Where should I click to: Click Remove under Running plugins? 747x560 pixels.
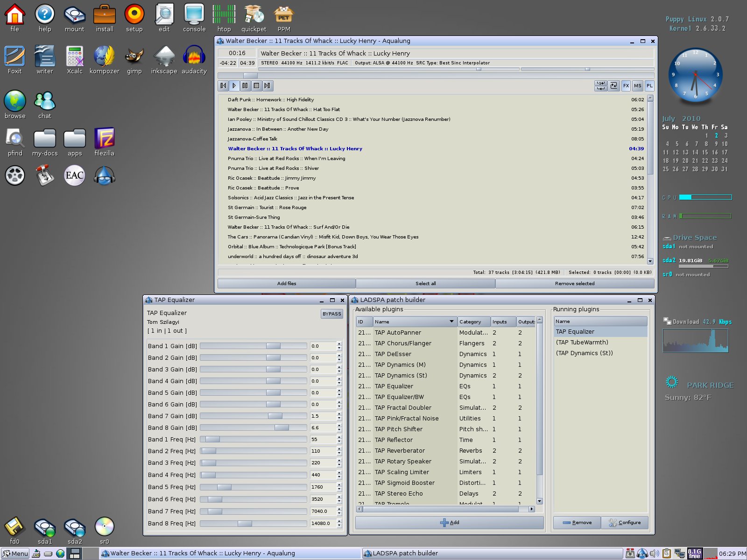[577, 523]
